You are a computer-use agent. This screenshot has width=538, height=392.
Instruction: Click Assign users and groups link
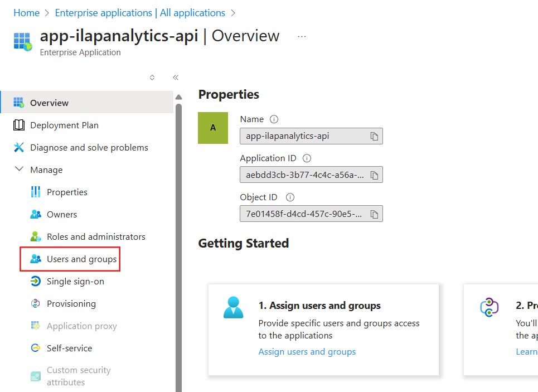[307, 352]
